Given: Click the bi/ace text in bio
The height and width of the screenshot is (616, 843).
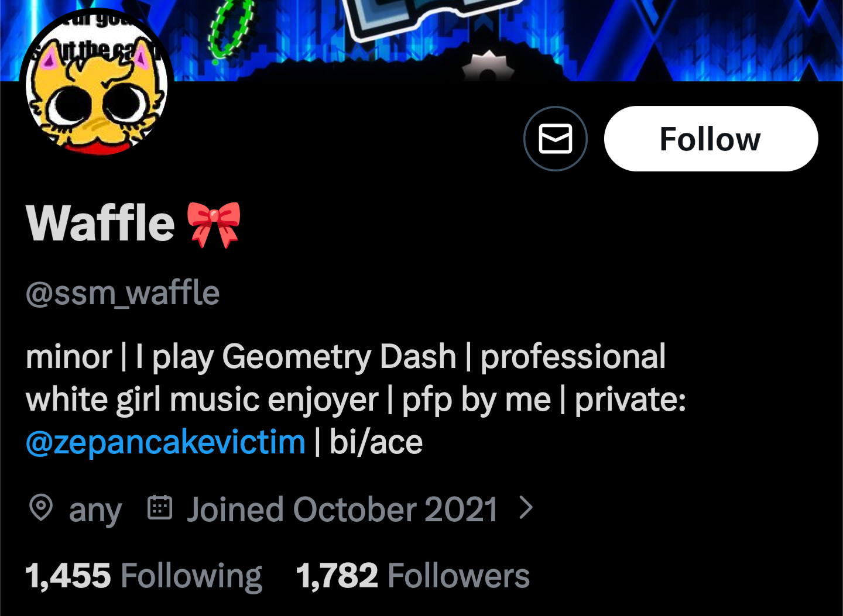Looking at the screenshot, I should (x=376, y=442).
